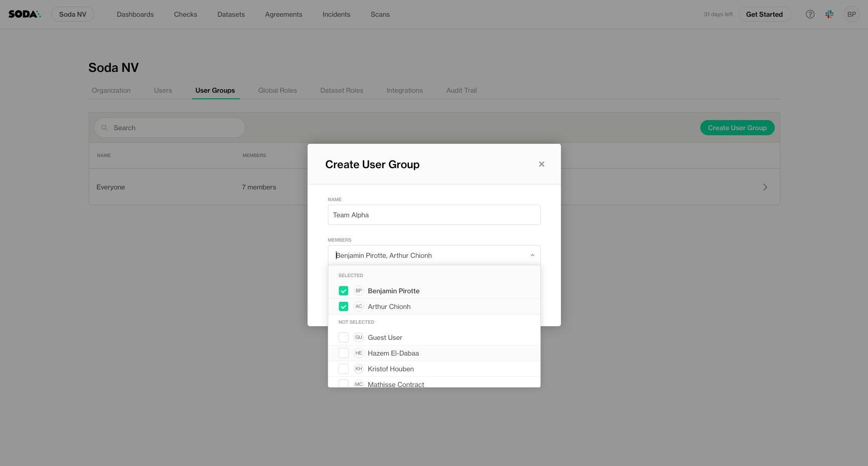Click the Soda logo in header
The image size is (868, 466).
(x=24, y=14)
